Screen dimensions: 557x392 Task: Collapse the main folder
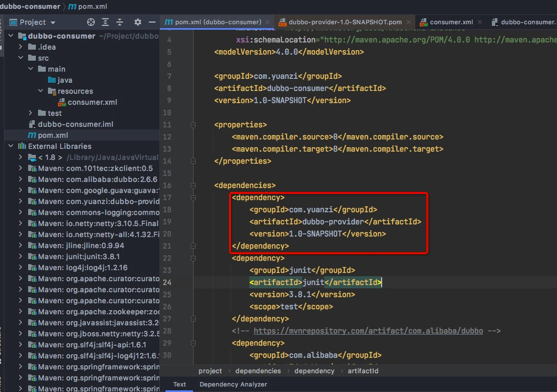pyautogui.click(x=30, y=68)
